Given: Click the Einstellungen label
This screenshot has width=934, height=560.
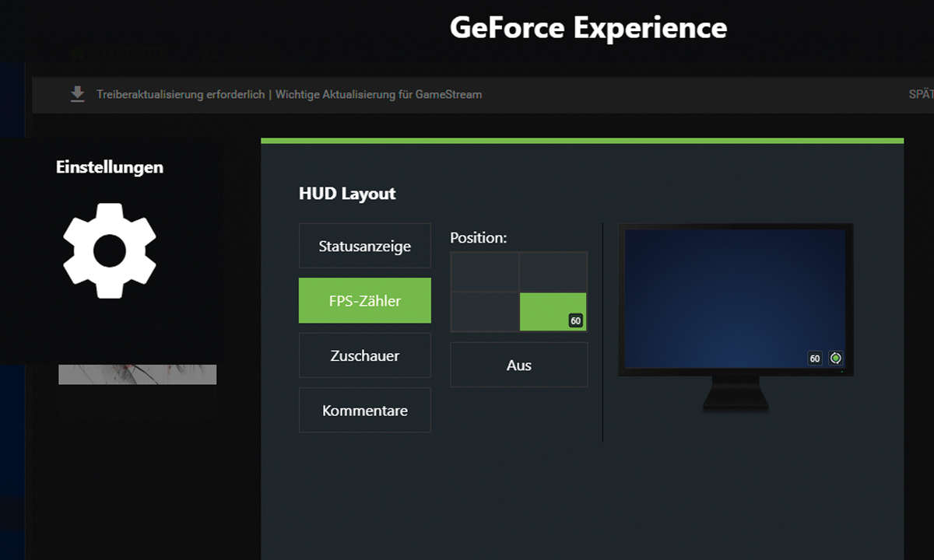Looking at the screenshot, I should (110, 167).
